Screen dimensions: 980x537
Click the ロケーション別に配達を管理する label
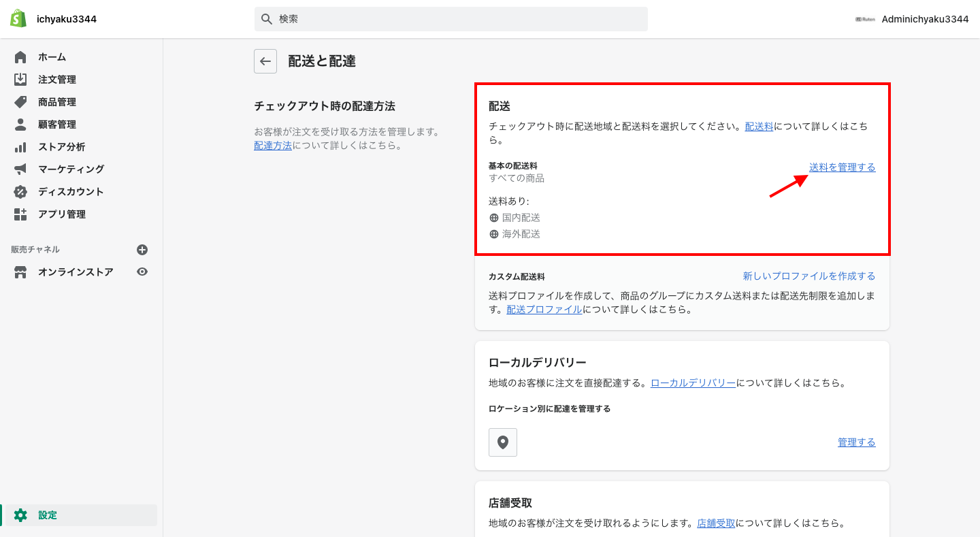550,409
